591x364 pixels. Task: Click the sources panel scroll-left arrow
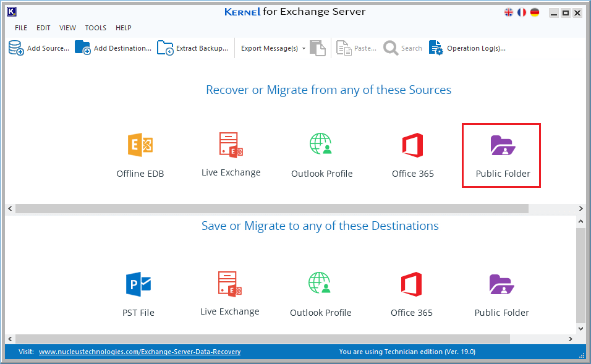tap(10, 209)
